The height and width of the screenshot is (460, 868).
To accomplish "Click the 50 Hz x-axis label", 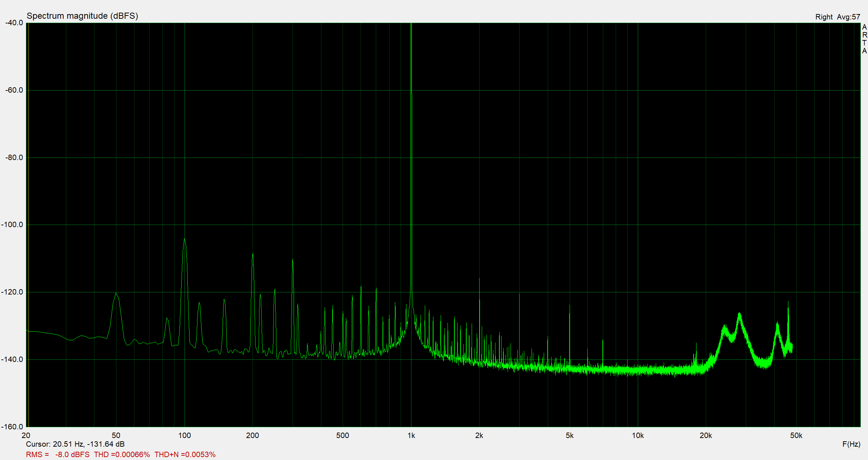I will (x=116, y=435).
